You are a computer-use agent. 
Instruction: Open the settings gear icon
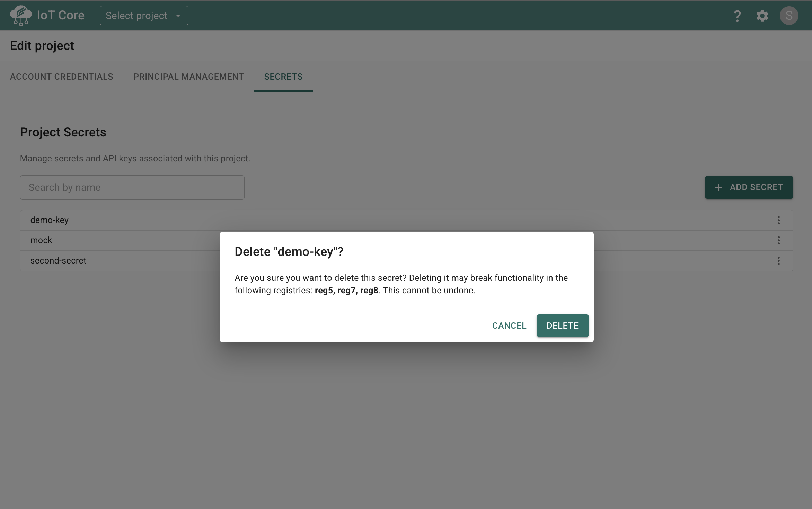[762, 16]
